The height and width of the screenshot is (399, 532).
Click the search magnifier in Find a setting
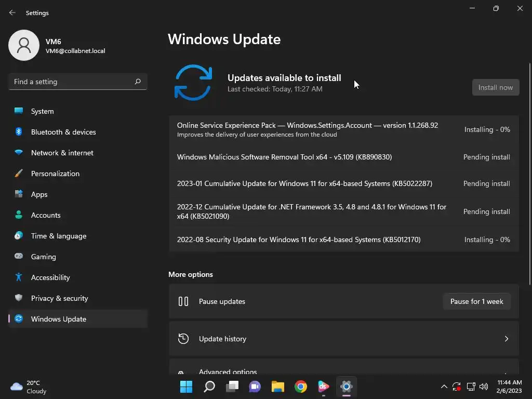tap(138, 82)
